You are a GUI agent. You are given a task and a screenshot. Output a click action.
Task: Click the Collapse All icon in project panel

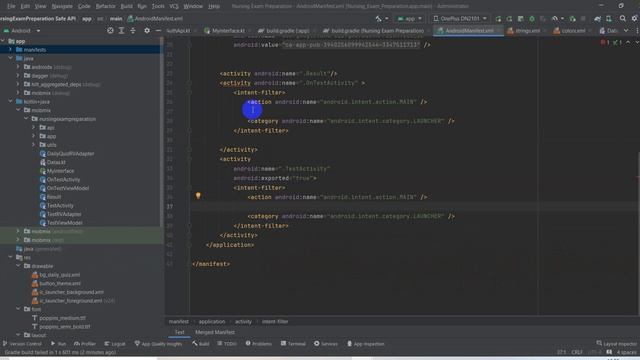click(133, 31)
